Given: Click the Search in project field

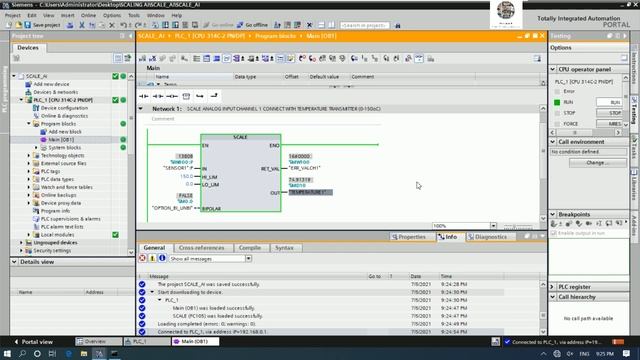Looking at the screenshot, I should point(364,25).
